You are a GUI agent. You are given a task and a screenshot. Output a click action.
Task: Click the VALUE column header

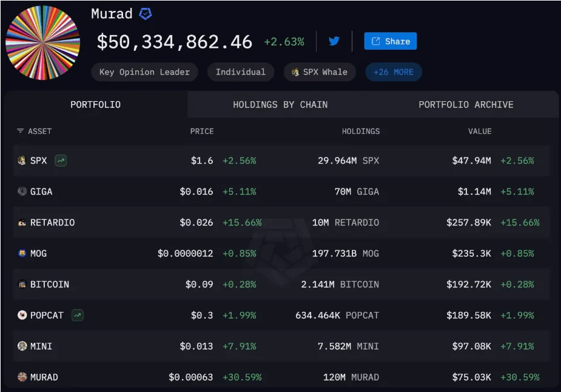click(x=480, y=131)
